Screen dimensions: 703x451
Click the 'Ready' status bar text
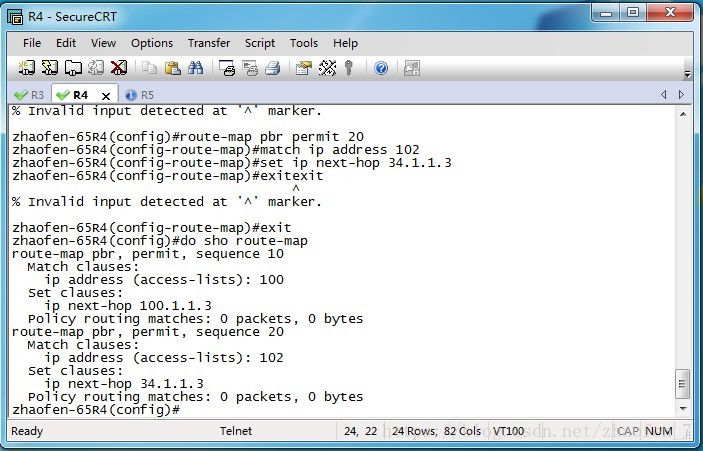(x=27, y=431)
